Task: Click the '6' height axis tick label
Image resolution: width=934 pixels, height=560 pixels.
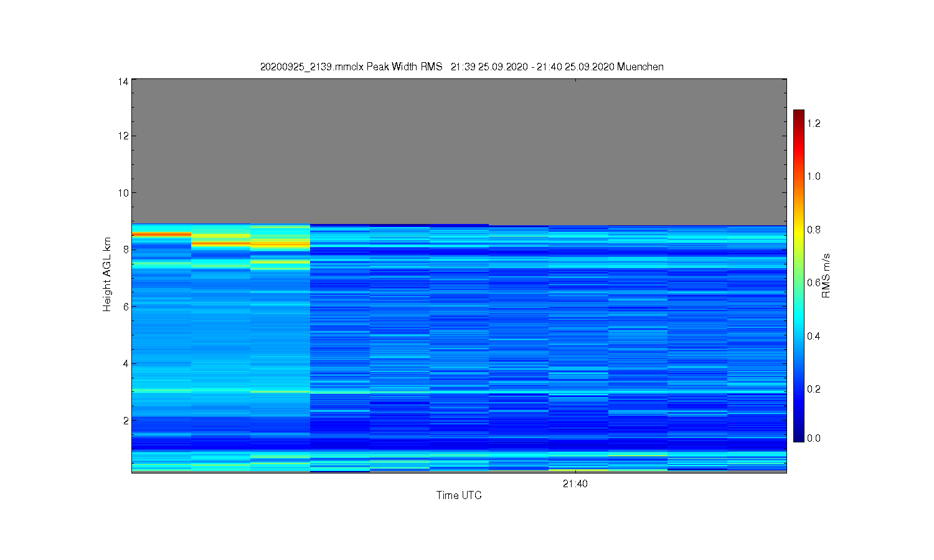Action: click(126, 307)
